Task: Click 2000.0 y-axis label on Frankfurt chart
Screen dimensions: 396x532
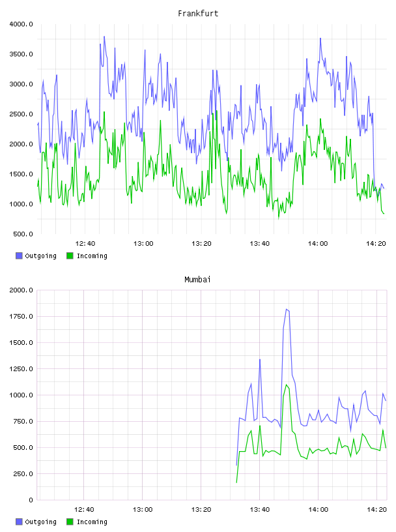Action: tap(21, 144)
